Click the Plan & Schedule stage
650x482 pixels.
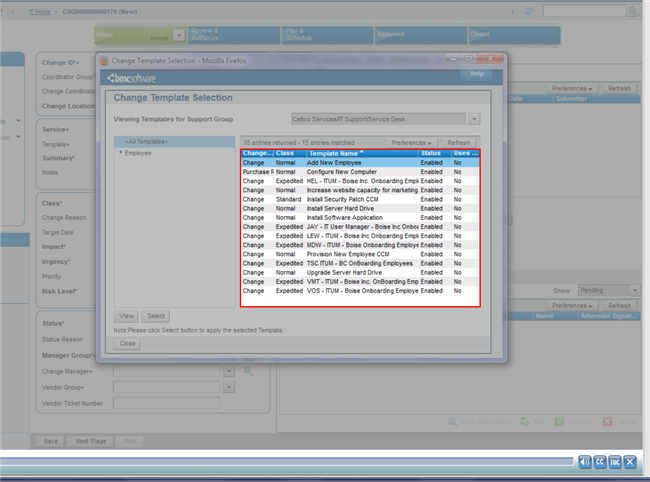coord(327,35)
